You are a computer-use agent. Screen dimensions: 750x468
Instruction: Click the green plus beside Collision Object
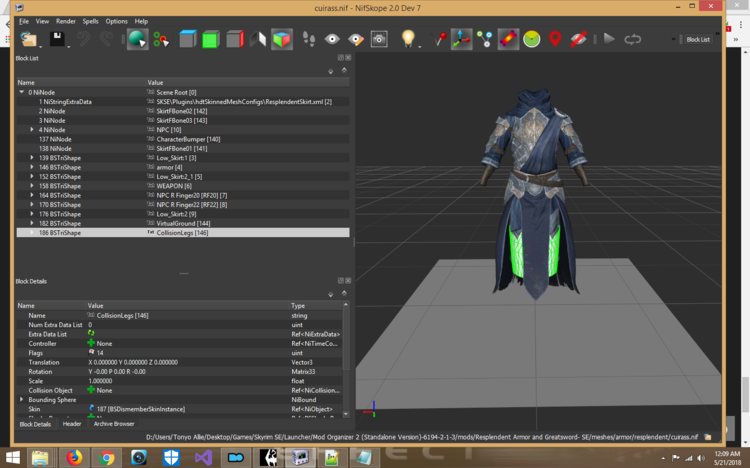tap(91, 390)
